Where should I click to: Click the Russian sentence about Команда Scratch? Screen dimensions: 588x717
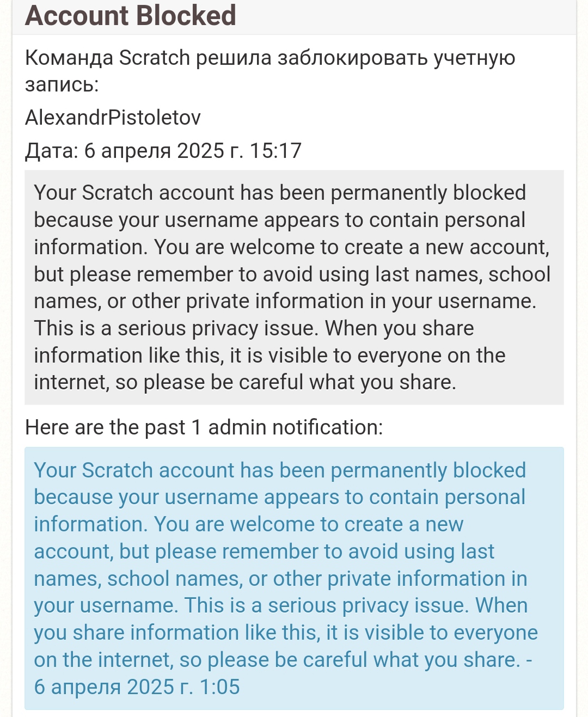pos(269,58)
